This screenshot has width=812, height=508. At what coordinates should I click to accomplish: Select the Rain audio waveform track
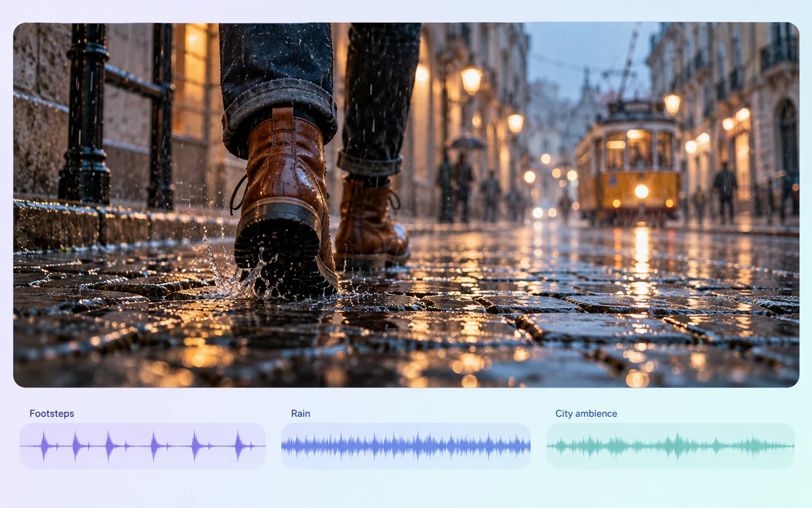point(405,446)
